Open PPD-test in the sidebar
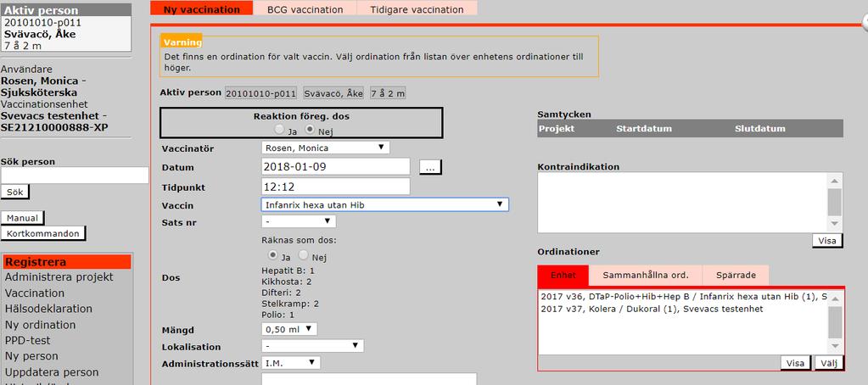The image size is (868, 385). pyautogui.click(x=28, y=340)
